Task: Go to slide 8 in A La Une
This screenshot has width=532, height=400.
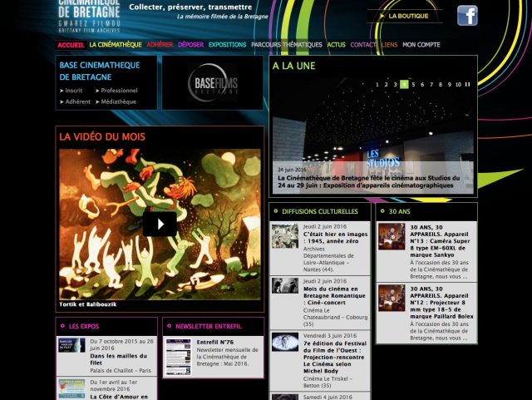Action: pyautogui.click(x=441, y=84)
